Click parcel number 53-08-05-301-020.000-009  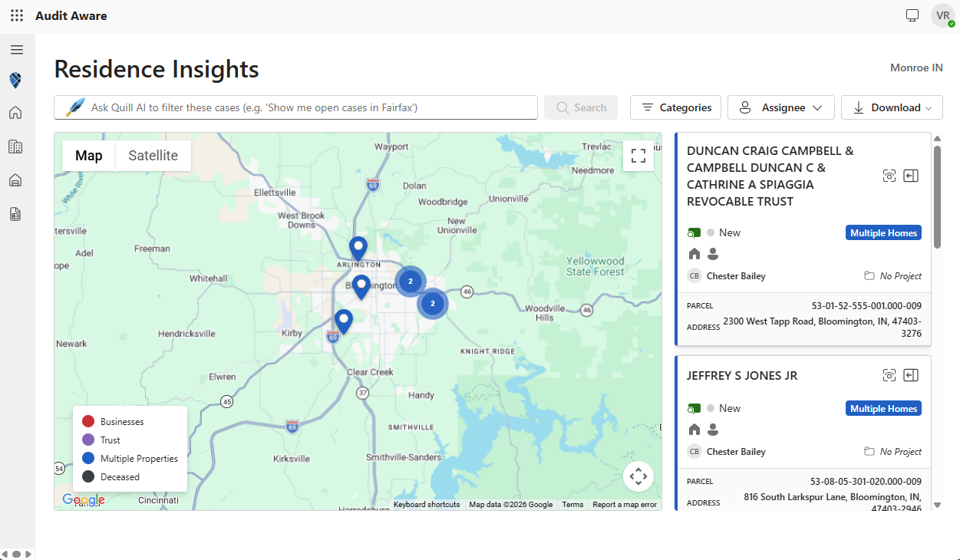click(866, 481)
